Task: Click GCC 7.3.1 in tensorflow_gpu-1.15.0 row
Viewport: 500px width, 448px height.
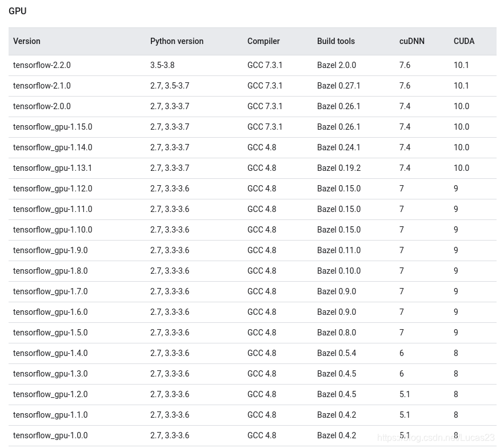Action: [265, 127]
